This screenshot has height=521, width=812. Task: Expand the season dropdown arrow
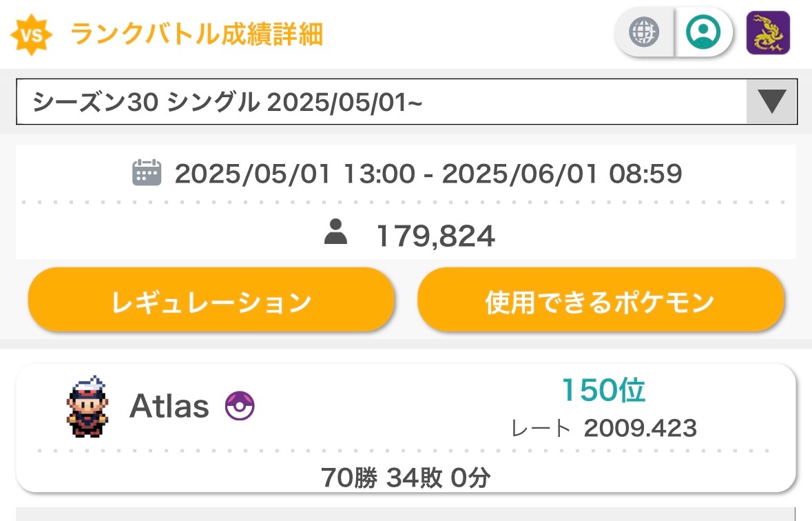tap(771, 102)
